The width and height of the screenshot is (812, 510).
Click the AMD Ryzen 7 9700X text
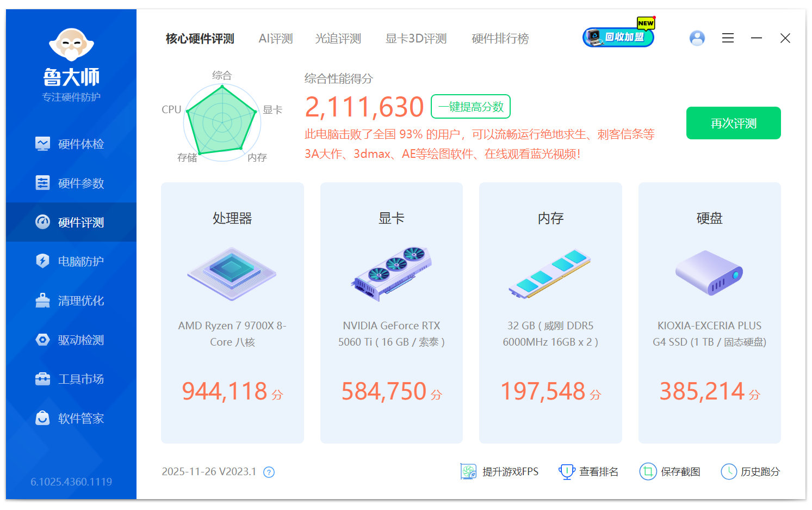(232, 334)
